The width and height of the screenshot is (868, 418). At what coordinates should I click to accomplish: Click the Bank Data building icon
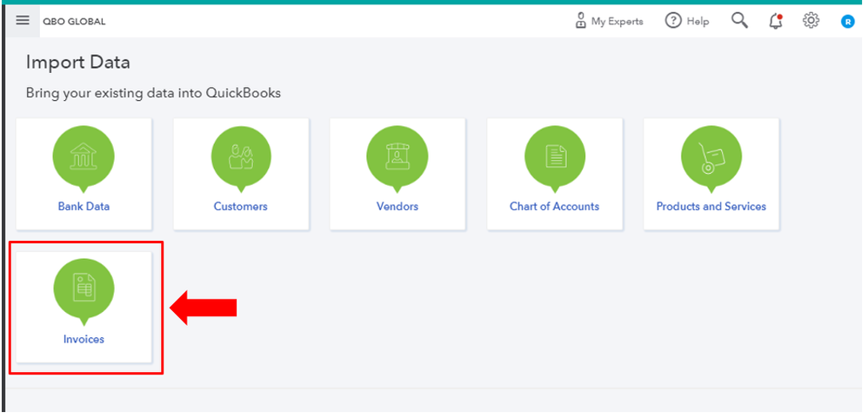pyautogui.click(x=83, y=157)
